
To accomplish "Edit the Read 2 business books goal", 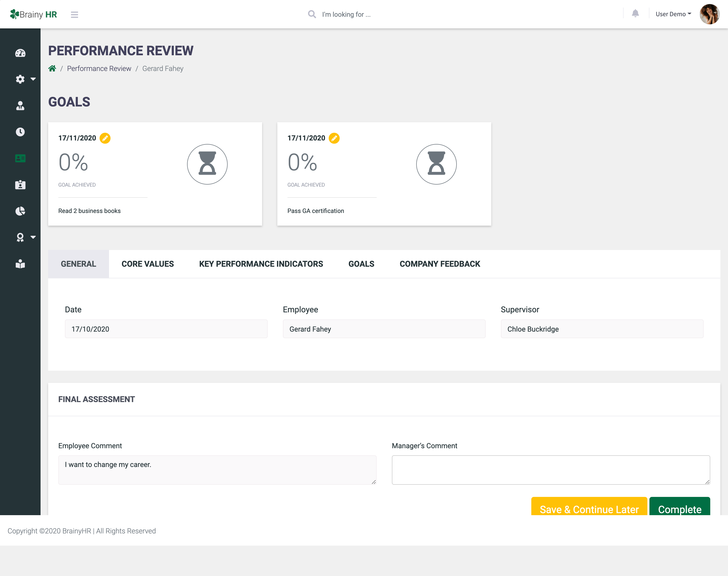I will (x=105, y=138).
